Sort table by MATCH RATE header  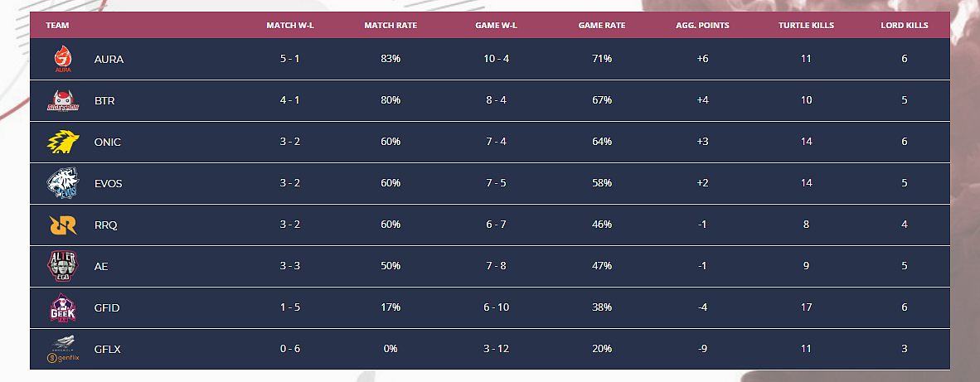tap(391, 26)
